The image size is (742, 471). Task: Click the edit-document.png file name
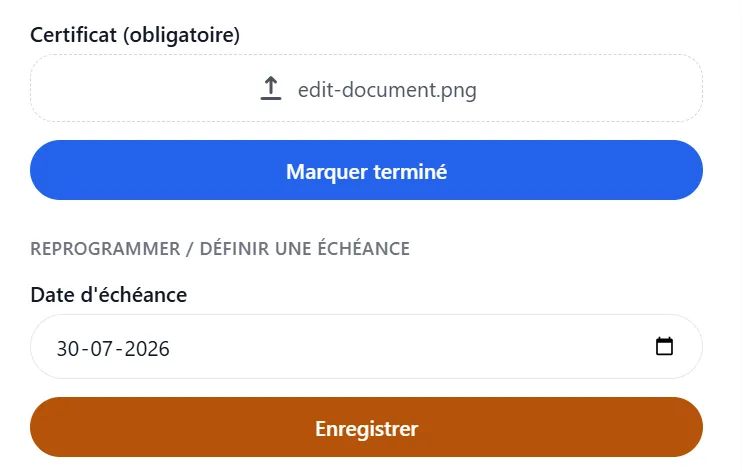point(387,89)
